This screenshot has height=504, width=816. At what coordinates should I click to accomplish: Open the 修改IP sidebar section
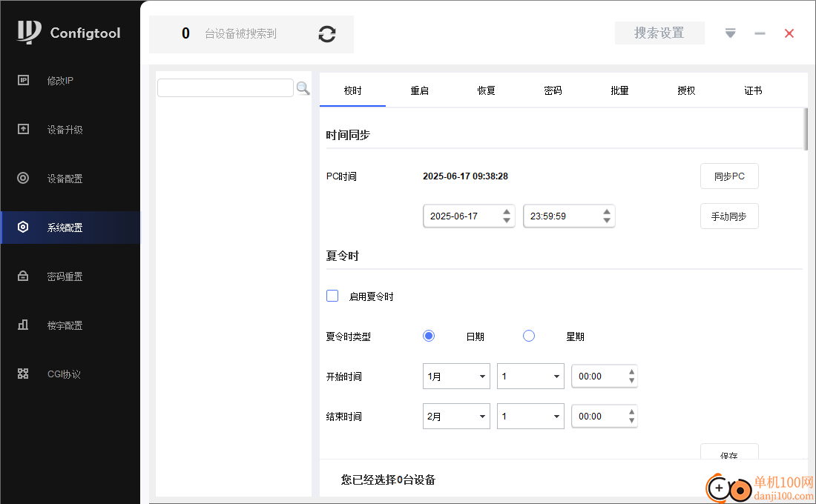pyautogui.click(x=70, y=81)
